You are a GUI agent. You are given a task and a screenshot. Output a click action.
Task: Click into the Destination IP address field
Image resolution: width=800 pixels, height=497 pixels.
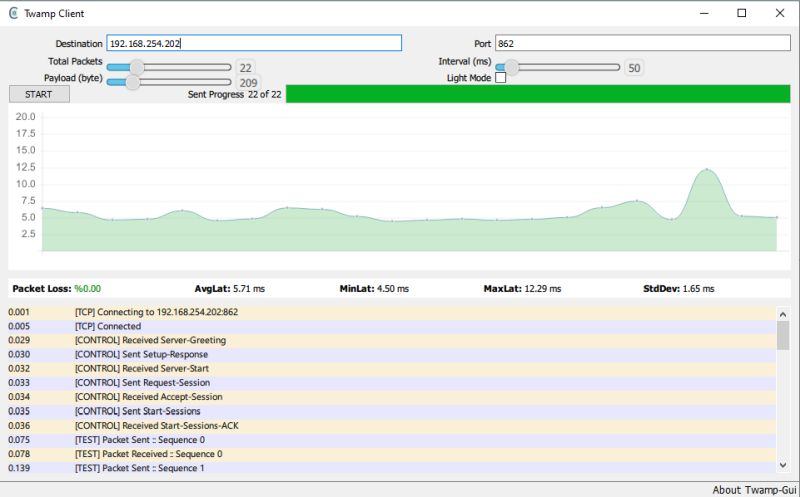254,43
